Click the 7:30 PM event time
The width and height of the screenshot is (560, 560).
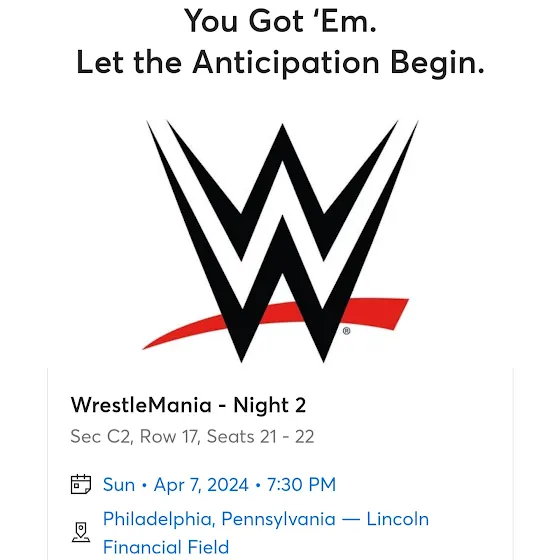pyautogui.click(x=301, y=485)
